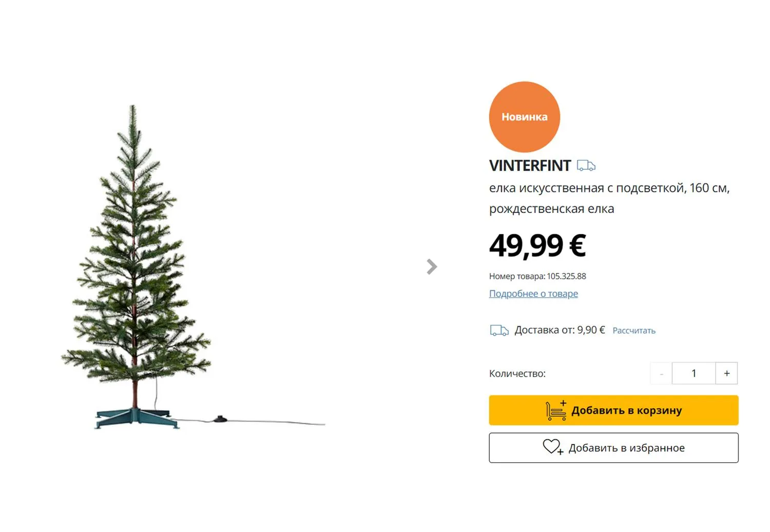Image resolution: width=770 pixels, height=532 pixels.
Task: Click the heart icon in the favorites button
Action: pos(553,447)
